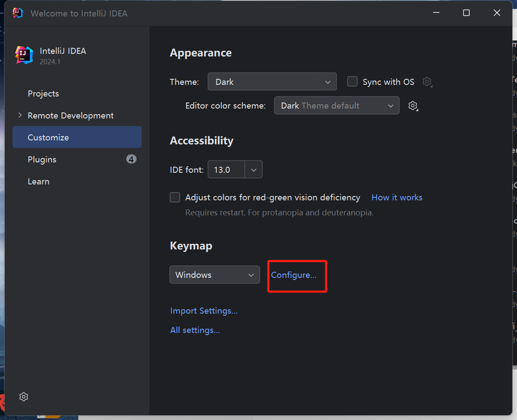Screen dimensions: 517x420
Task: Open the Sync with OS gear settings
Action: coord(427,82)
